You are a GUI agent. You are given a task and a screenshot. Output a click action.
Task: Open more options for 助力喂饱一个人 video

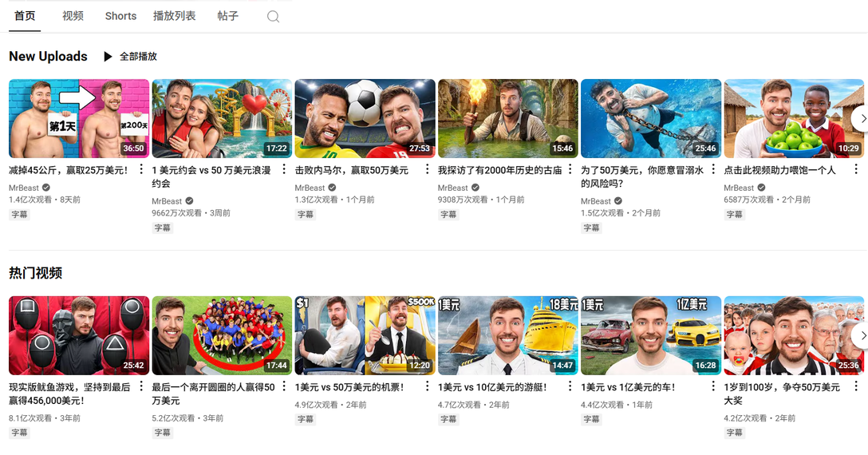pyautogui.click(x=856, y=169)
